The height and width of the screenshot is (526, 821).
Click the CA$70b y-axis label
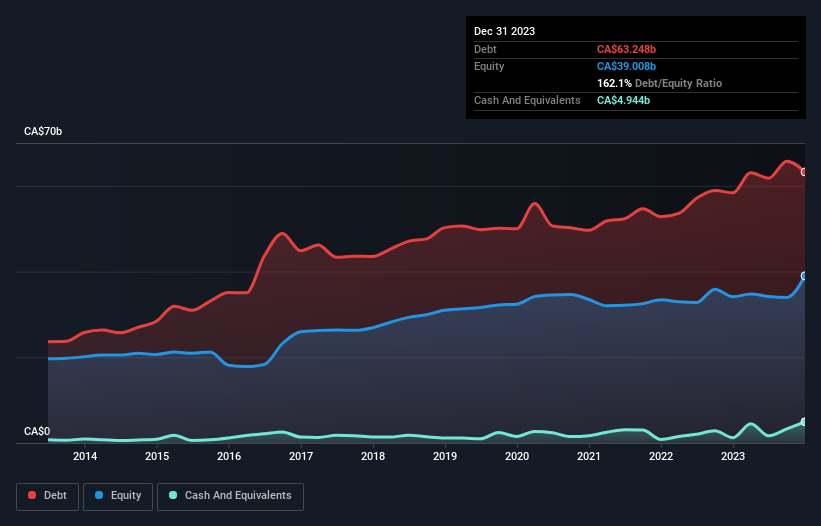(43, 131)
